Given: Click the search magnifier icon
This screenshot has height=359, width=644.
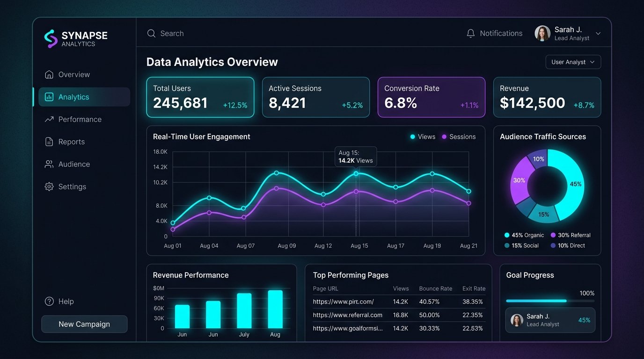Looking at the screenshot, I should tap(151, 33).
